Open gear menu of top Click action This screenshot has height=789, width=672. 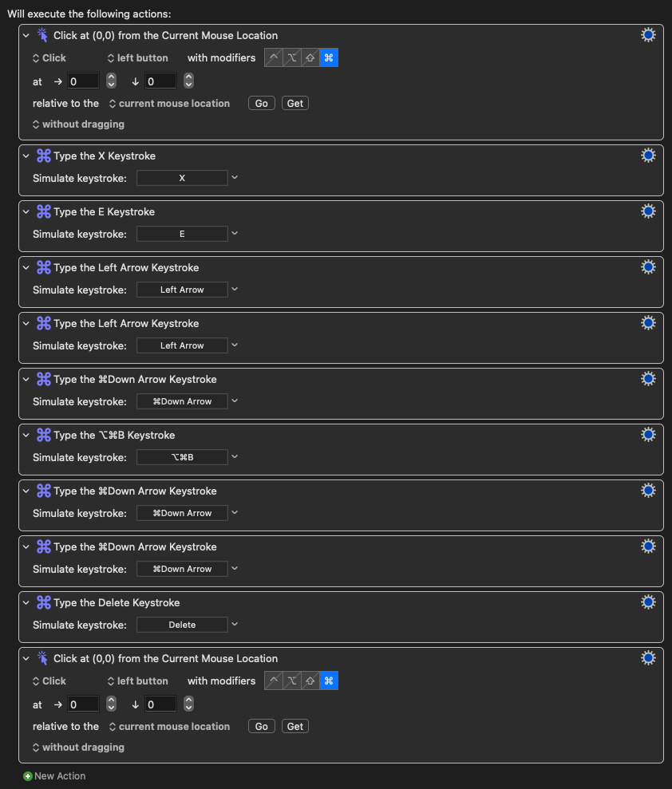pos(648,35)
